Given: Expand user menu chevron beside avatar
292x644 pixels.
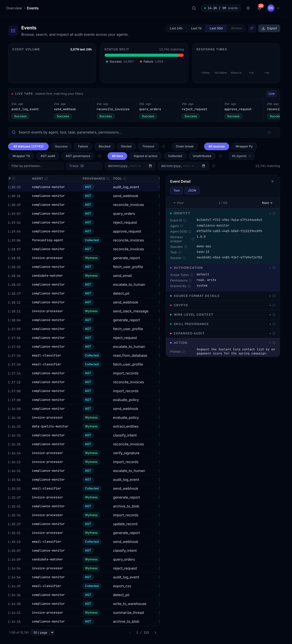Looking at the screenshot, I should click(x=278, y=8).
